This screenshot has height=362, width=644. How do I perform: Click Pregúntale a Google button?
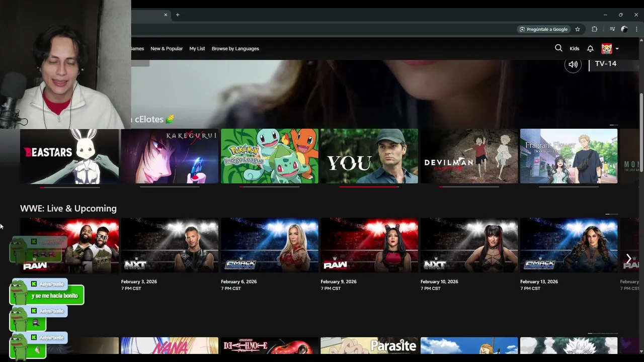(x=543, y=29)
